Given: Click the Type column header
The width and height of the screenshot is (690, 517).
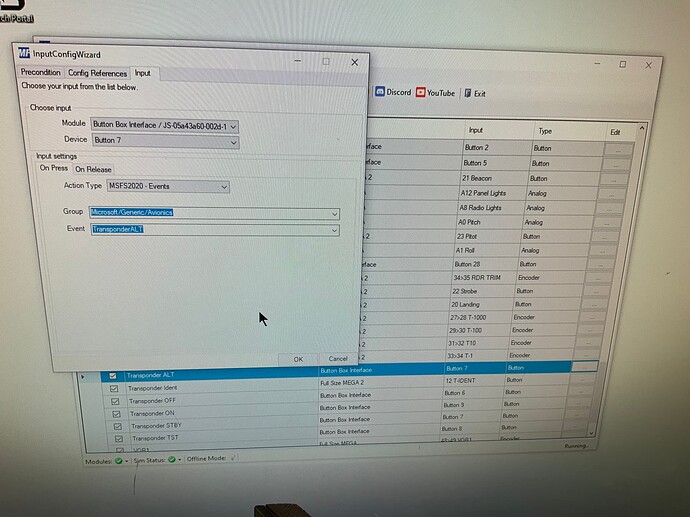Looking at the screenshot, I should (x=545, y=131).
